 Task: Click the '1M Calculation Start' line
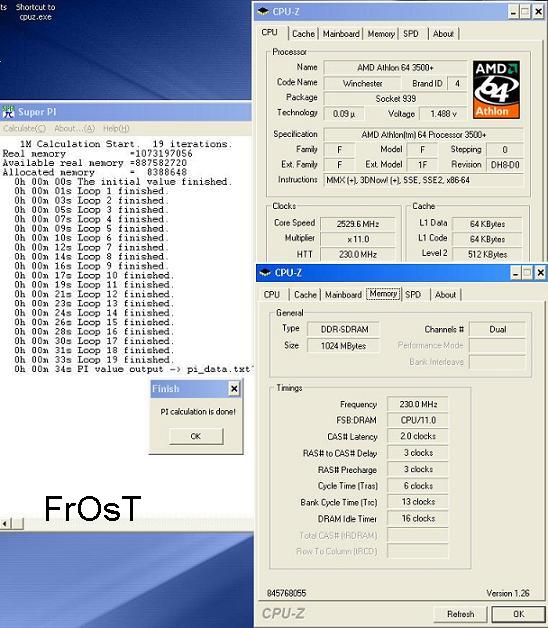coord(125,144)
